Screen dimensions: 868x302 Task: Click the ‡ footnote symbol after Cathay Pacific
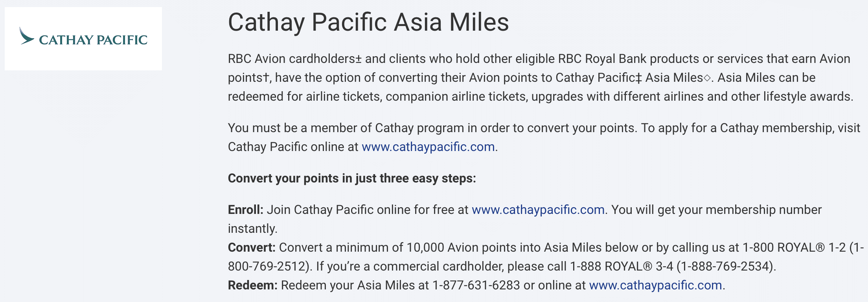pos(638,77)
